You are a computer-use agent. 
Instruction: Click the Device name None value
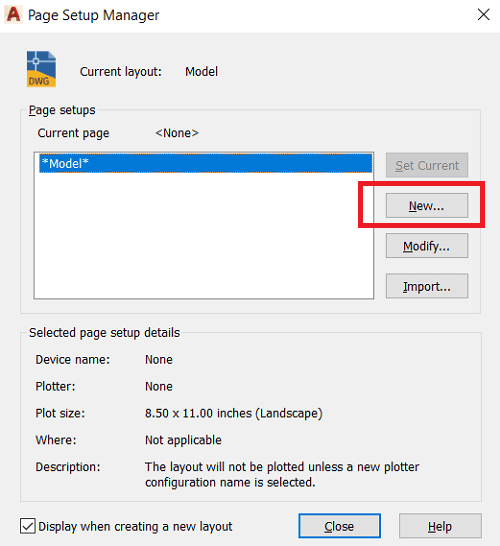coord(159,360)
